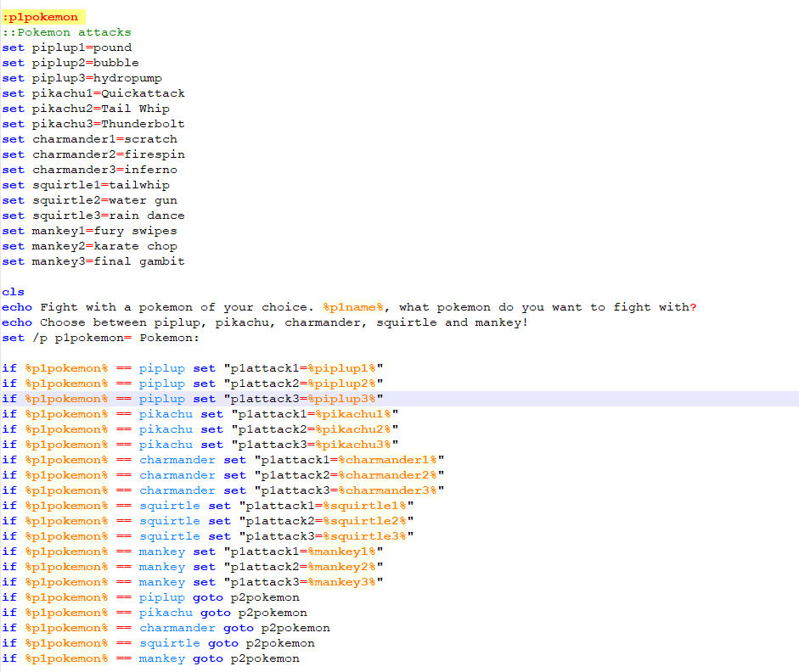Click the '::Pokemon attacks' comment line
Screen dimensions: 799x672
(x=67, y=32)
